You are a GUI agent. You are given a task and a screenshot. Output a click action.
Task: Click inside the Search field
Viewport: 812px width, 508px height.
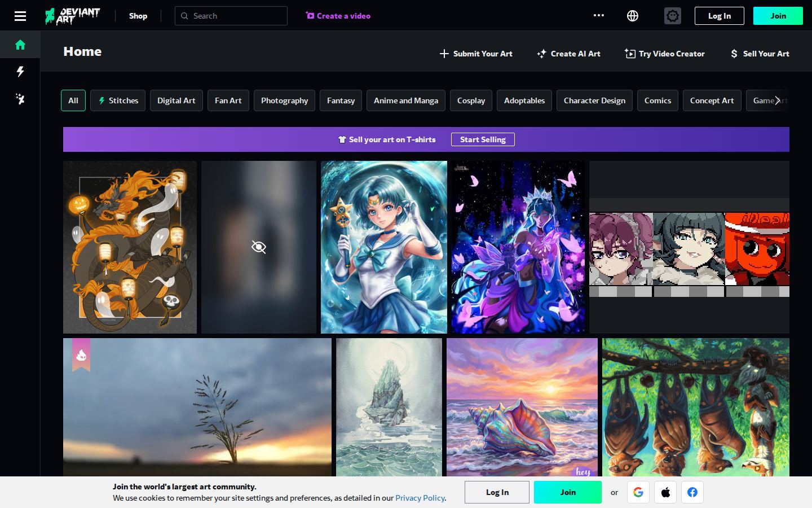coord(231,16)
